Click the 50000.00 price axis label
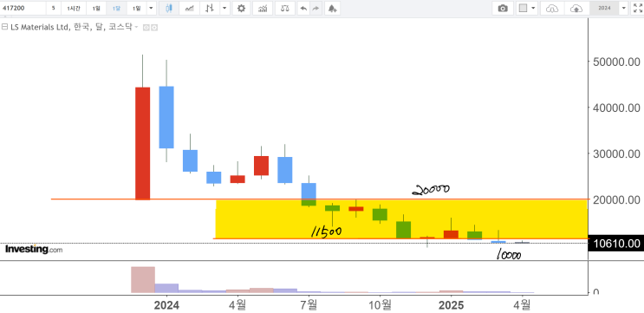Screen dimensions: 644x313 (x=616, y=62)
